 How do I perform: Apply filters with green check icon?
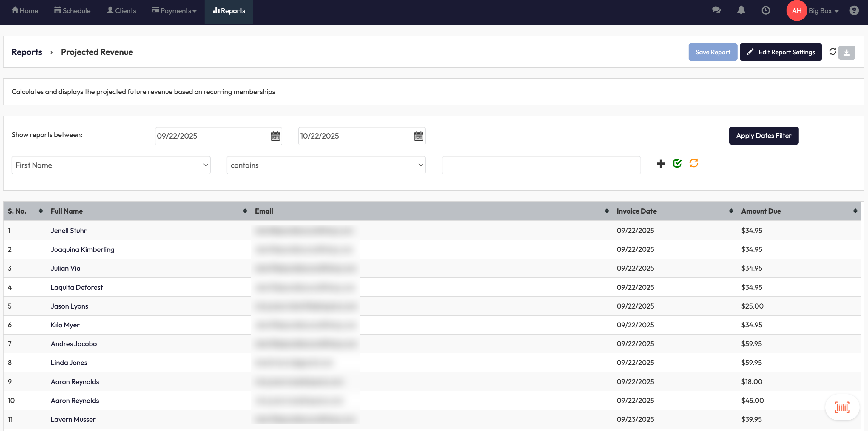(677, 164)
